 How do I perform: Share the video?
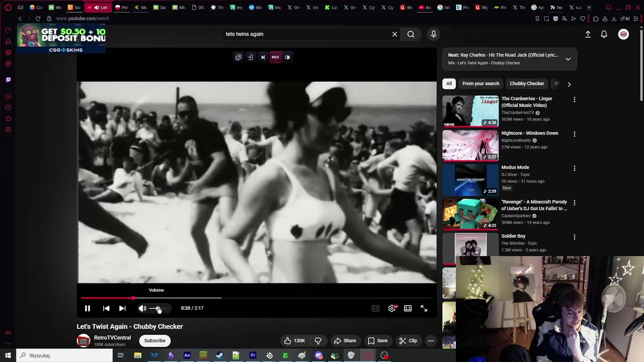coord(345,340)
